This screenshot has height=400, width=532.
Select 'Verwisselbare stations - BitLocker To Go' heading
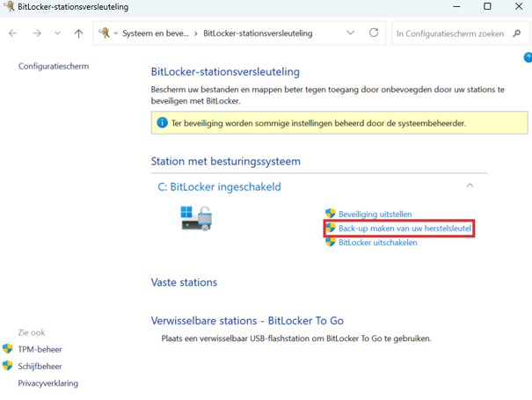[x=247, y=321]
